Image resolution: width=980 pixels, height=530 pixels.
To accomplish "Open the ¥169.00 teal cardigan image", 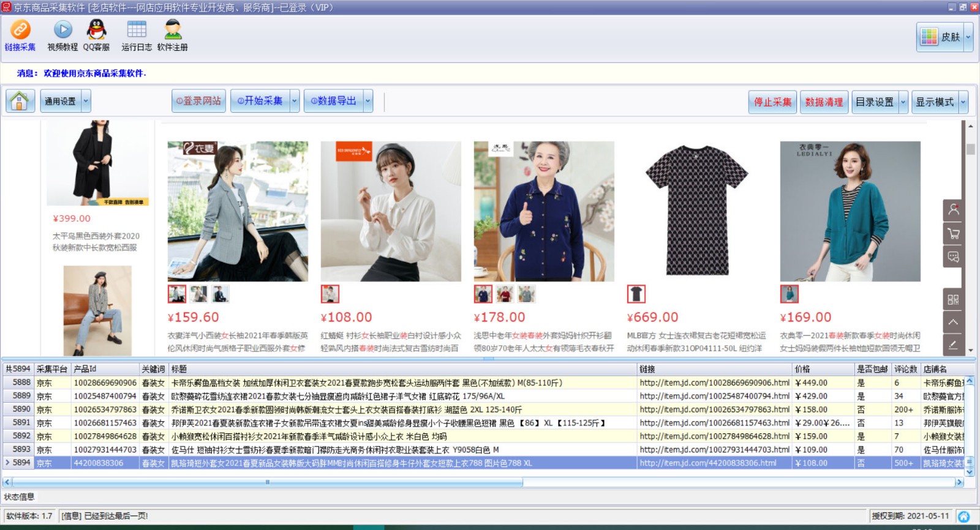I will 850,211.
